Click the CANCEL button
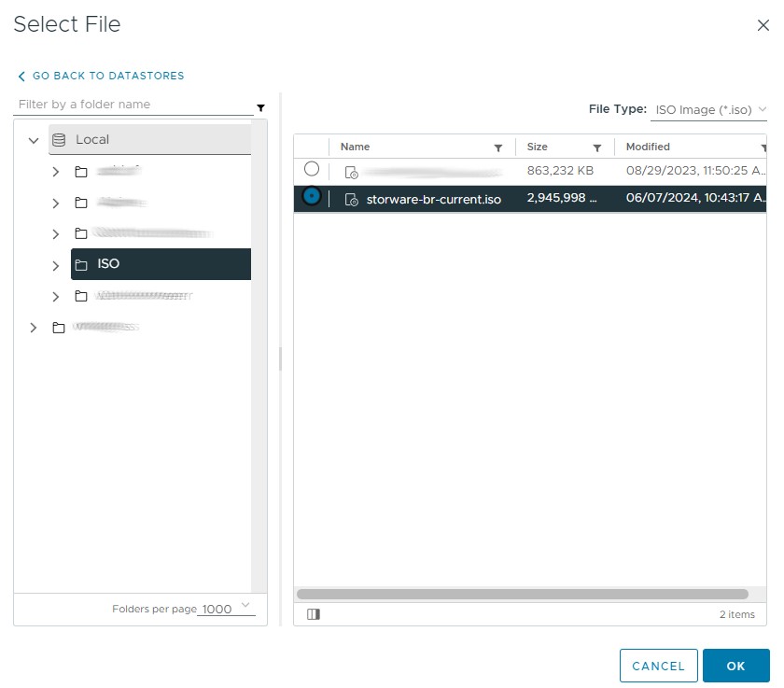 (658, 666)
